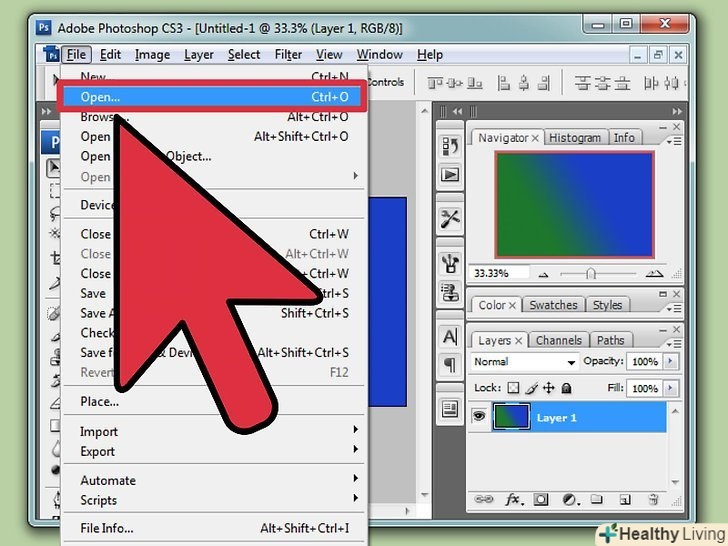Switch to the Swatches tab
The width and height of the screenshot is (728, 546).
coord(553,305)
